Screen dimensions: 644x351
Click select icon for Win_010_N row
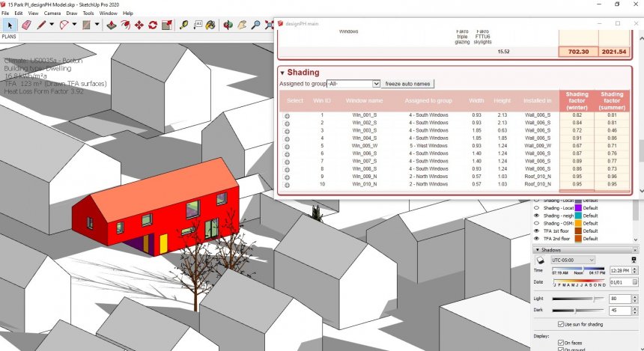pos(287,185)
